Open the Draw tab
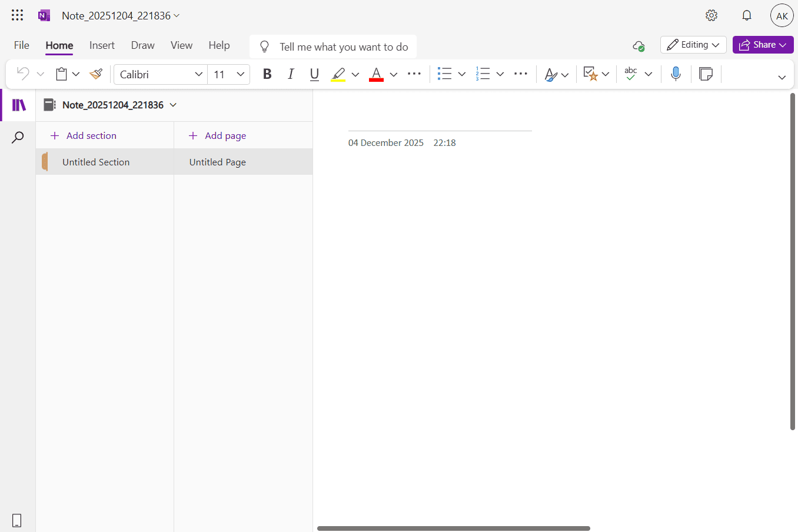The image size is (798, 532). tap(142, 45)
